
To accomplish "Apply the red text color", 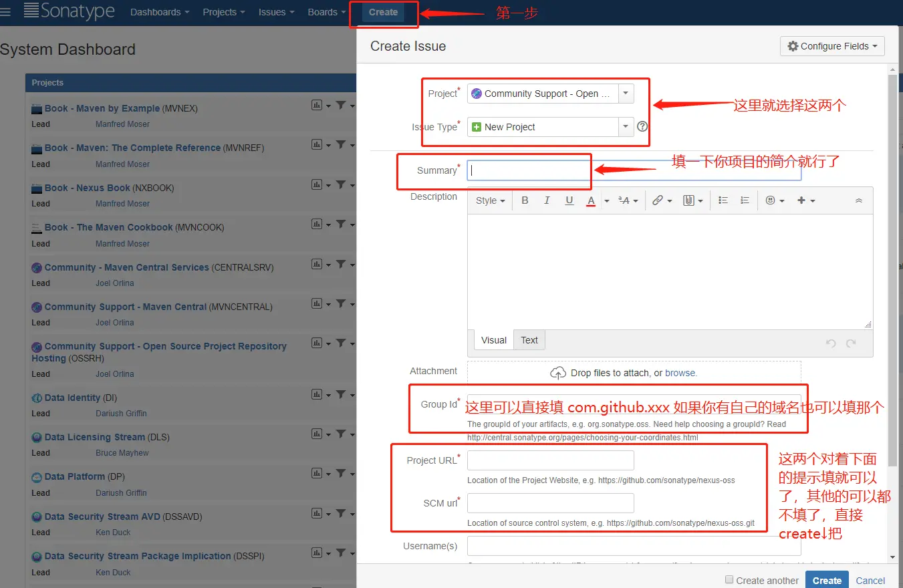I will [591, 200].
